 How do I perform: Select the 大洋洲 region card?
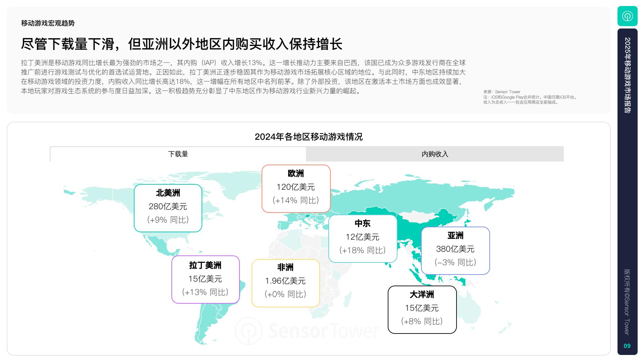(x=422, y=309)
